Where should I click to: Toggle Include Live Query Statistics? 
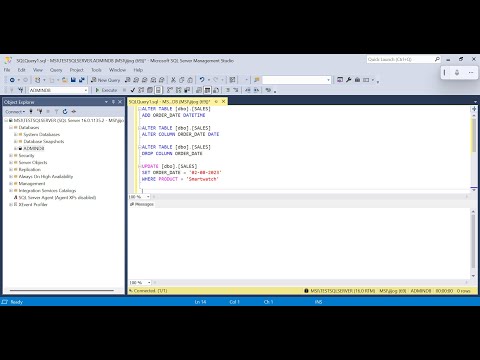pyautogui.click(x=179, y=90)
